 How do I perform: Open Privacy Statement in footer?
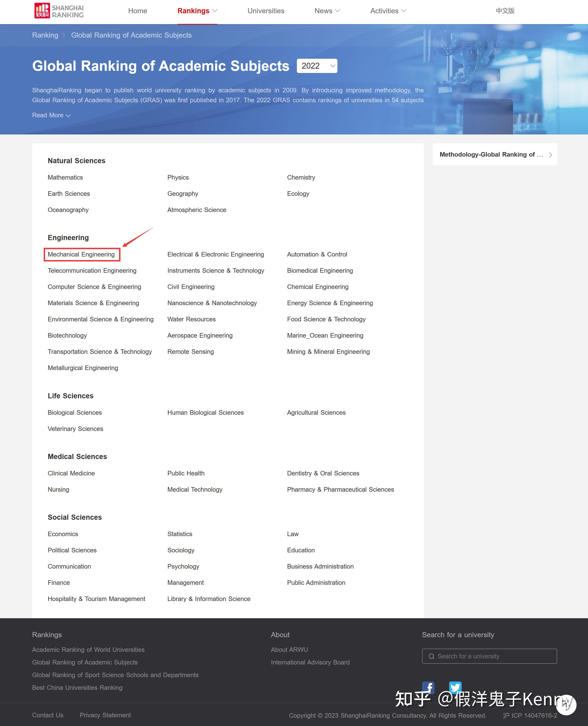pyautogui.click(x=105, y=715)
